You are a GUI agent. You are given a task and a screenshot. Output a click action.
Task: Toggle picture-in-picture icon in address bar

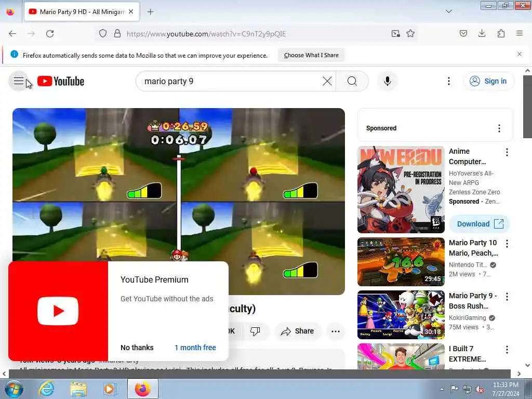pyautogui.click(x=395, y=34)
